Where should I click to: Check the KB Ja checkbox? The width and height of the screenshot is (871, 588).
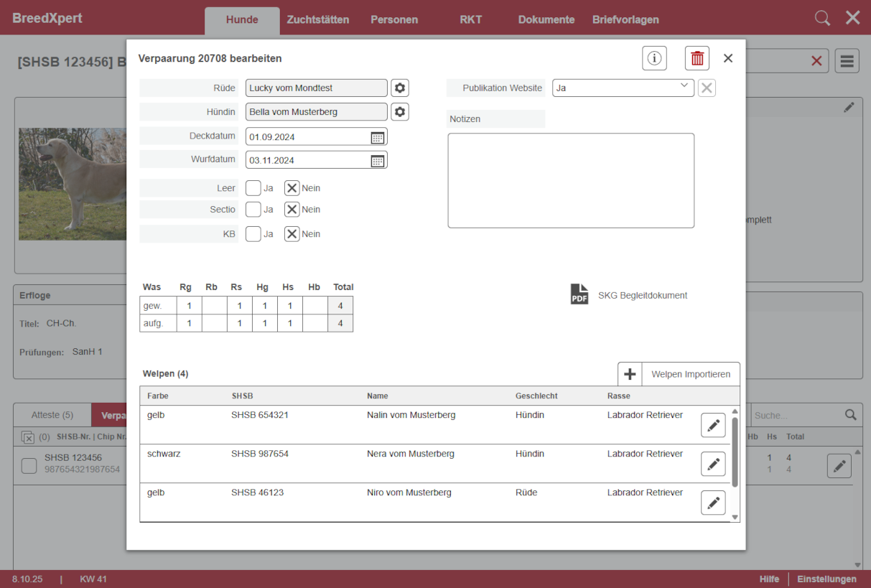tap(253, 234)
